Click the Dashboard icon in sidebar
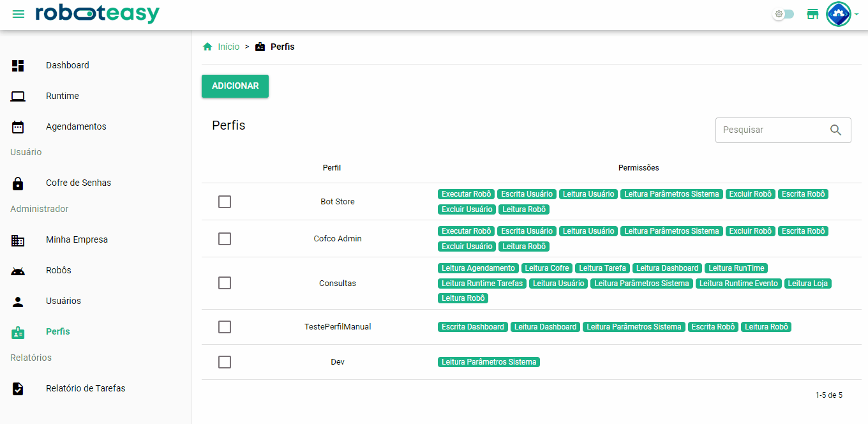 [x=18, y=65]
